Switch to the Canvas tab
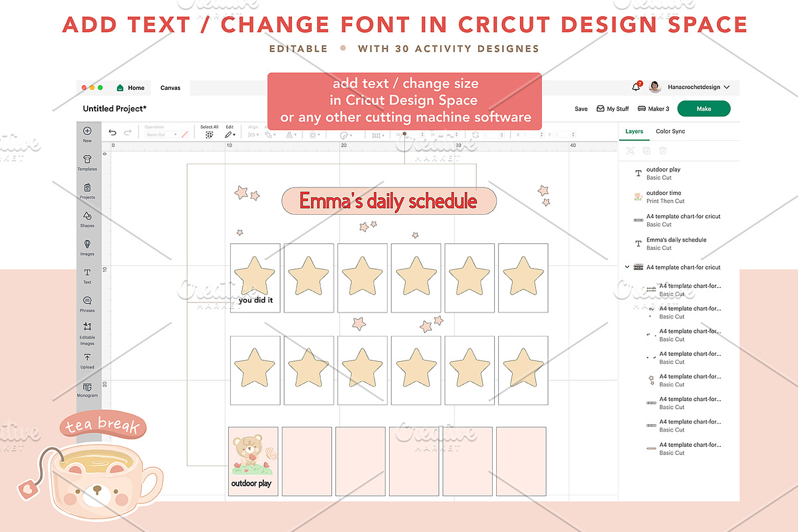 [x=170, y=88]
